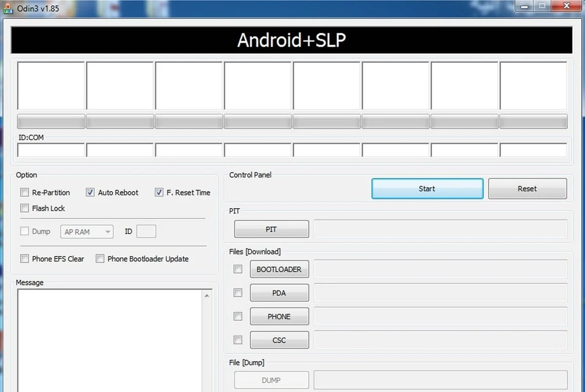This screenshot has width=585, height=392.
Task: Click the last ID:COM port field
Action: (x=533, y=150)
